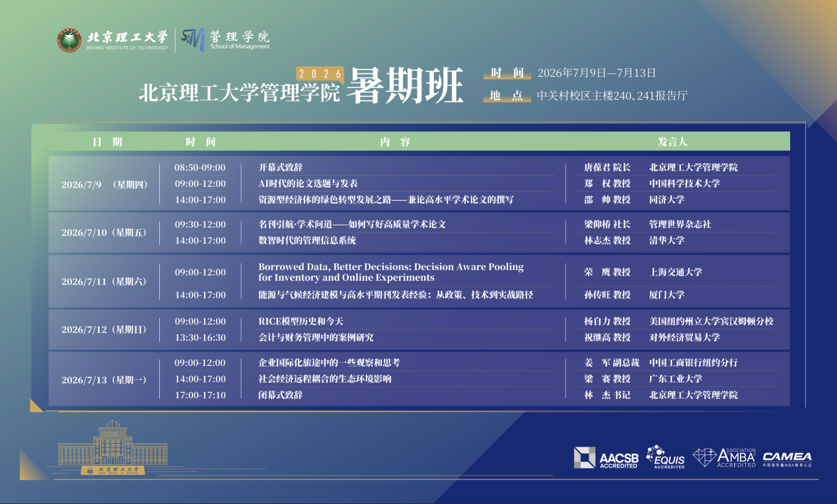Click affiliation 中国科学技术大学

pos(684,184)
